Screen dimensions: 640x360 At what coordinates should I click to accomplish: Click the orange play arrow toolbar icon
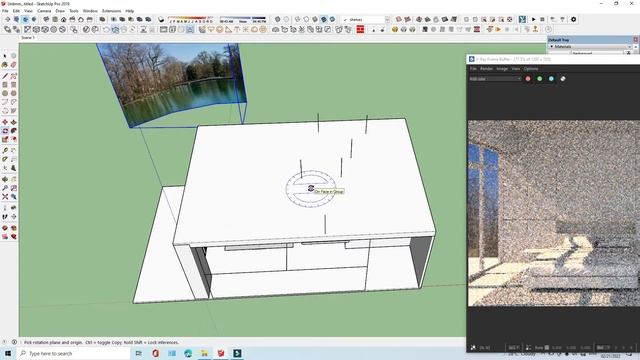coord(498,29)
